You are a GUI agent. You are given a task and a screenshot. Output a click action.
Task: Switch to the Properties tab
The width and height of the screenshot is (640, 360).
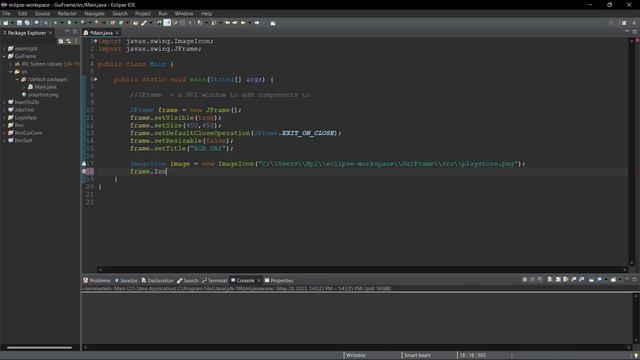(279, 280)
